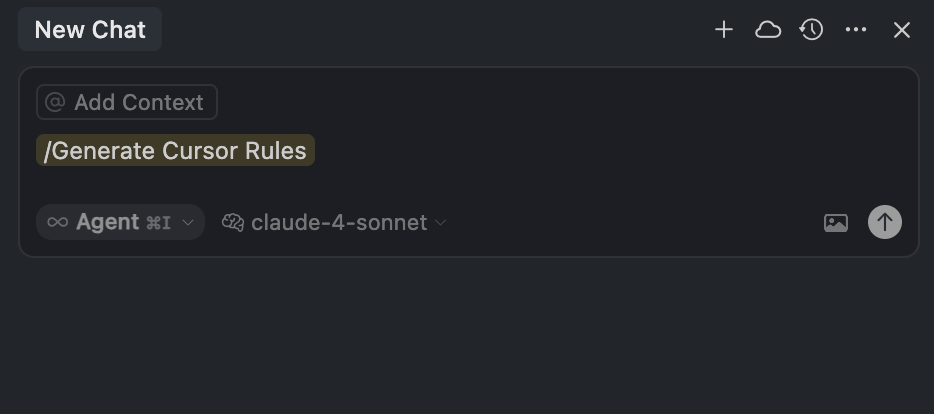The width and height of the screenshot is (934, 414).
Task: Open background agents cloud icon
Action: point(768,30)
